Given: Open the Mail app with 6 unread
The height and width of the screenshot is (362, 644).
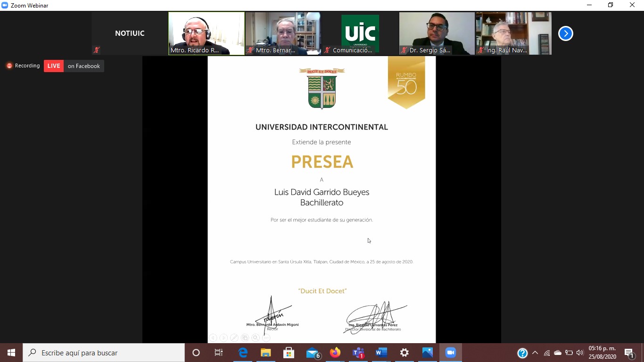Looking at the screenshot, I should click(313, 353).
